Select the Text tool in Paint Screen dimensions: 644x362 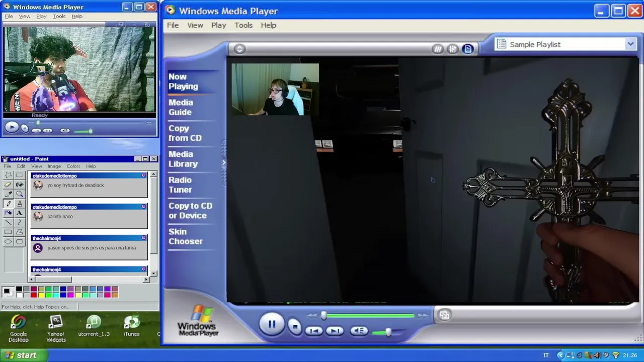pyautogui.click(x=19, y=213)
